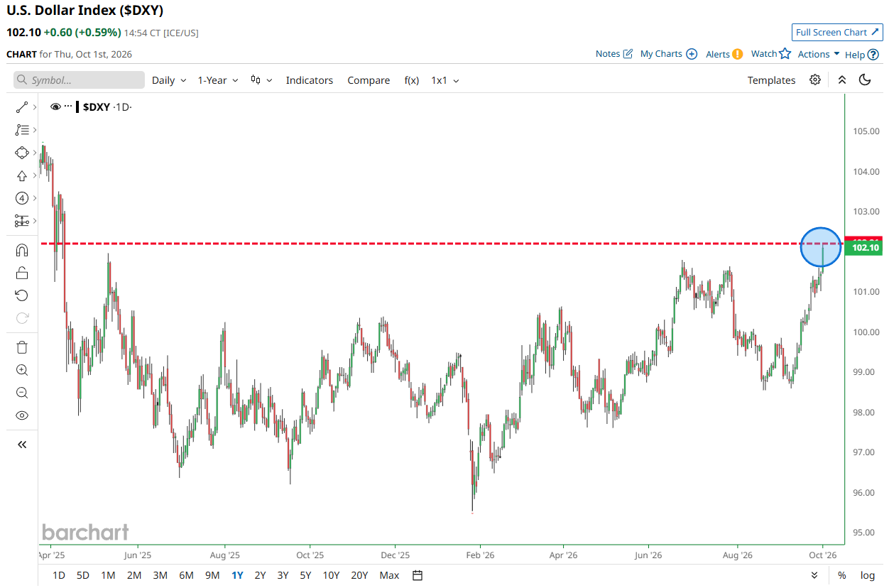Toggle log scale button
The width and height of the screenshot is (889, 588).
click(868, 575)
